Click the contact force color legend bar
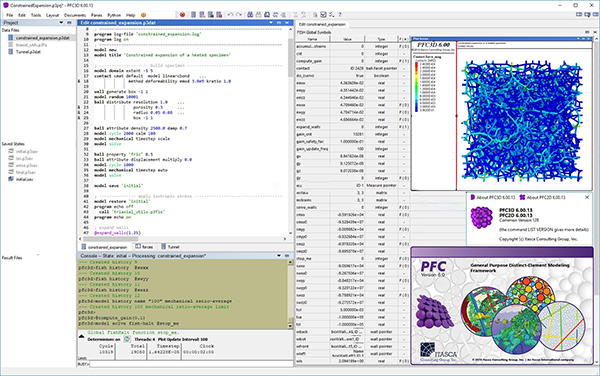The height and width of the screenshot is (376, 600). pos(417,86)
